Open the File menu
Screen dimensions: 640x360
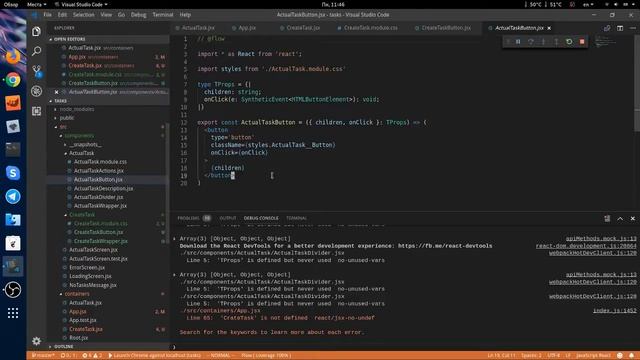coord(48,15)
